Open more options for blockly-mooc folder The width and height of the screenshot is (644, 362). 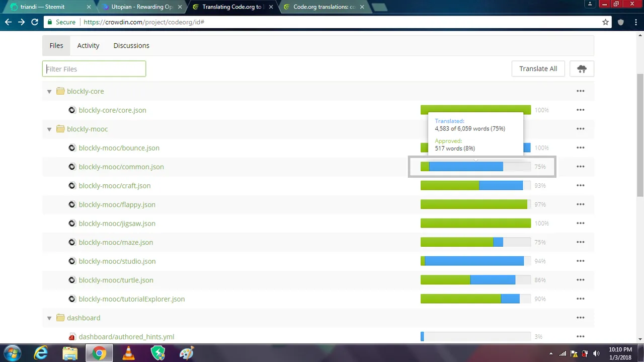[581, 129]
